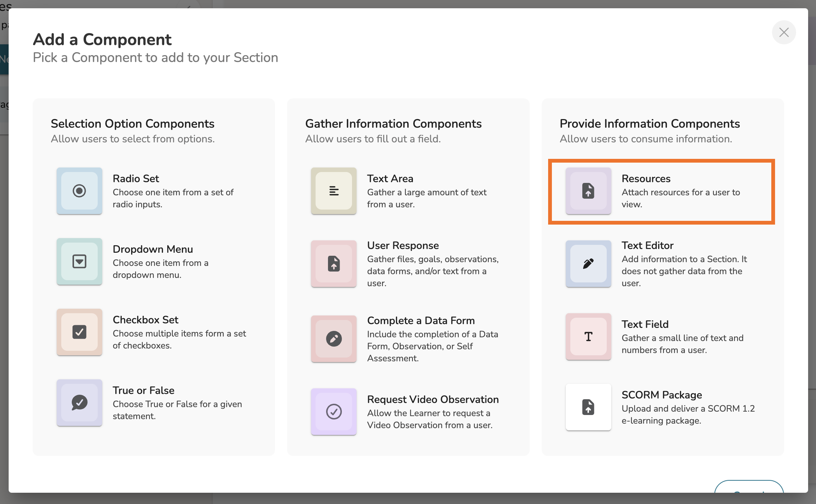The height and width of the screenshot is (504, 816).
Task: Click the Dropdown Menu title label
Action: 153,249
